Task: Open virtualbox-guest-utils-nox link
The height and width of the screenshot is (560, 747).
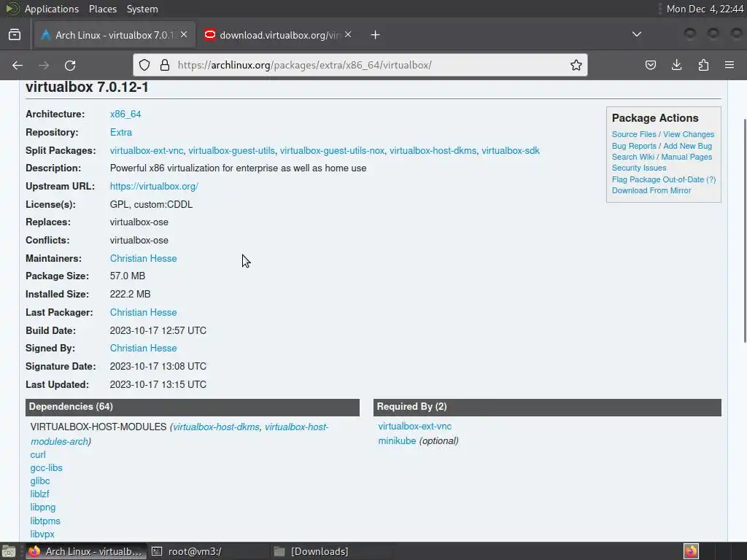Action: (332, 150)
